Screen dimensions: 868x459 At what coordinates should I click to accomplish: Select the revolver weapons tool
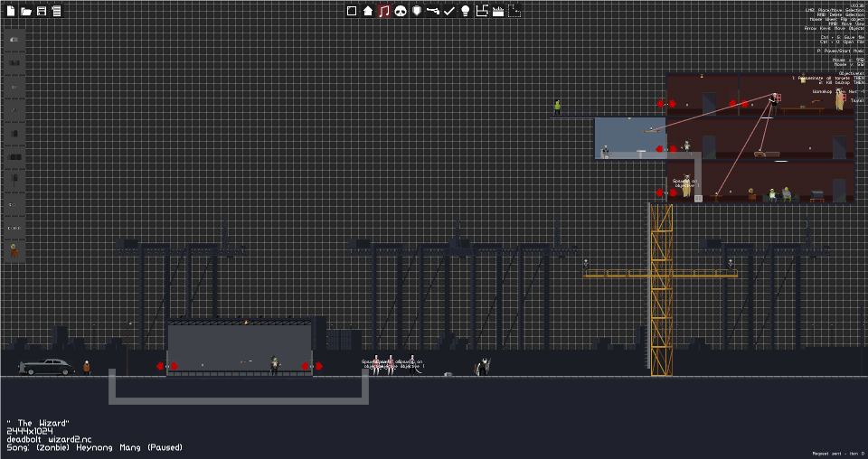(x=433, y=11)
